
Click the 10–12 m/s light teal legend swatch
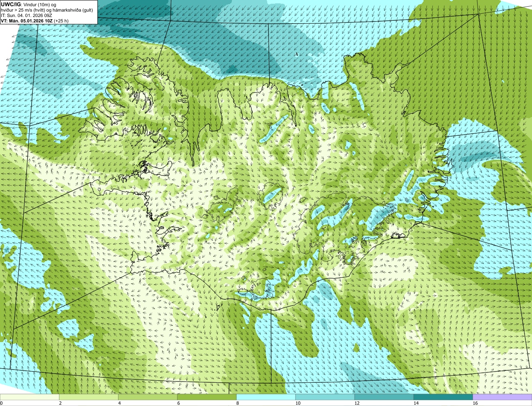click(x=325, y=397)
